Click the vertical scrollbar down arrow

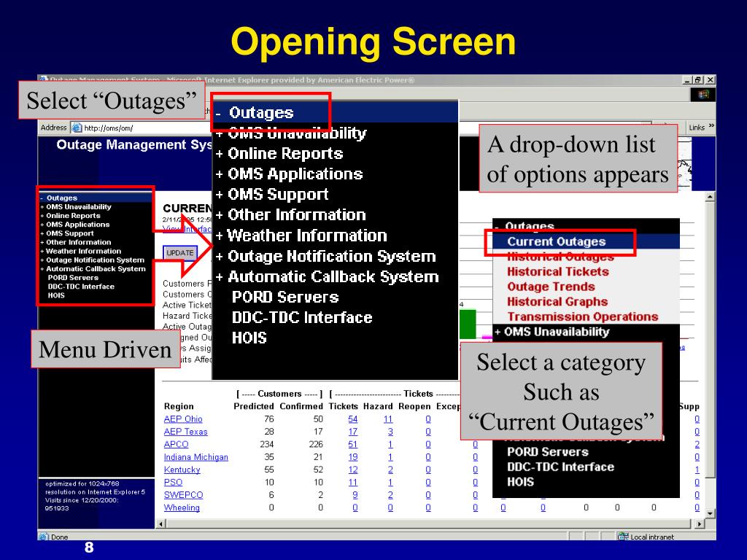coord(710,514)
